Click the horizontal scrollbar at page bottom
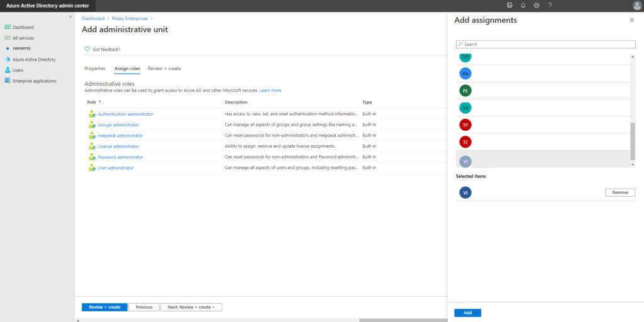This screenshot has height=322, width=644. coord(402,320)
